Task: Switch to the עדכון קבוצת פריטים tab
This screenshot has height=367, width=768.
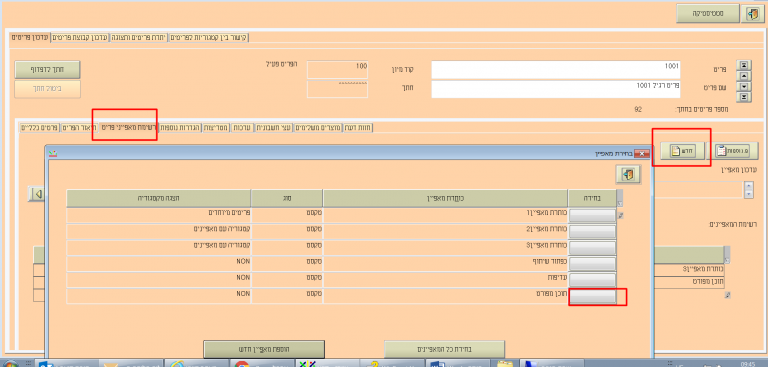Action: (80, 38)
